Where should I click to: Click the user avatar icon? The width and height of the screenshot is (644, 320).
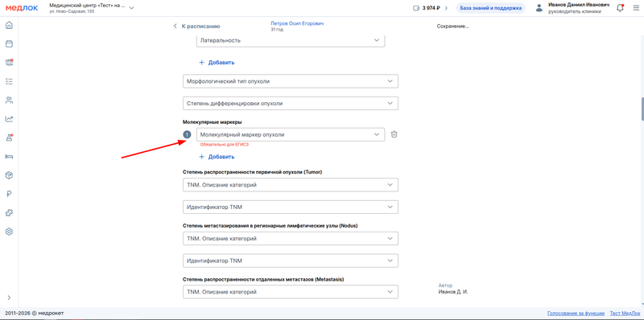click(x=539, y=8)
